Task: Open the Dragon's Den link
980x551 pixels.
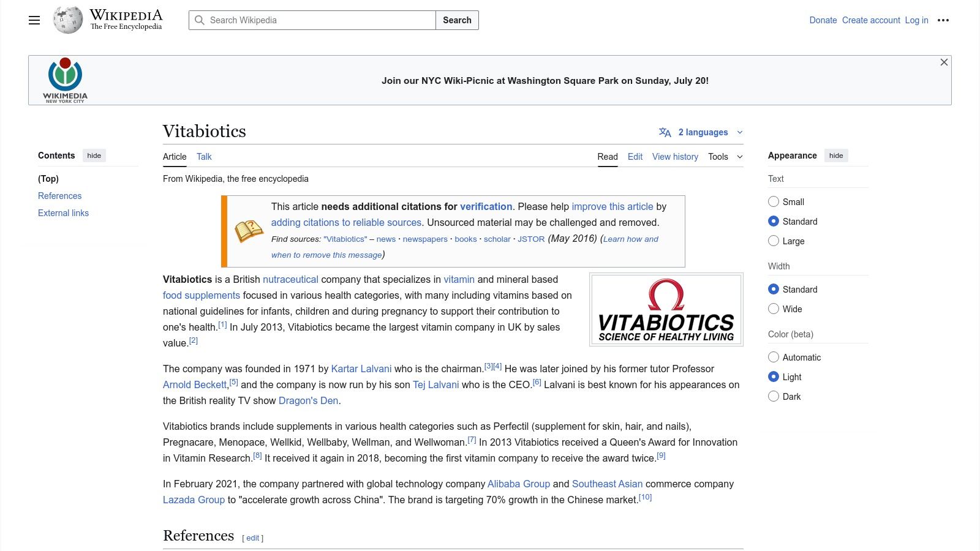Action: pos(309,400)
